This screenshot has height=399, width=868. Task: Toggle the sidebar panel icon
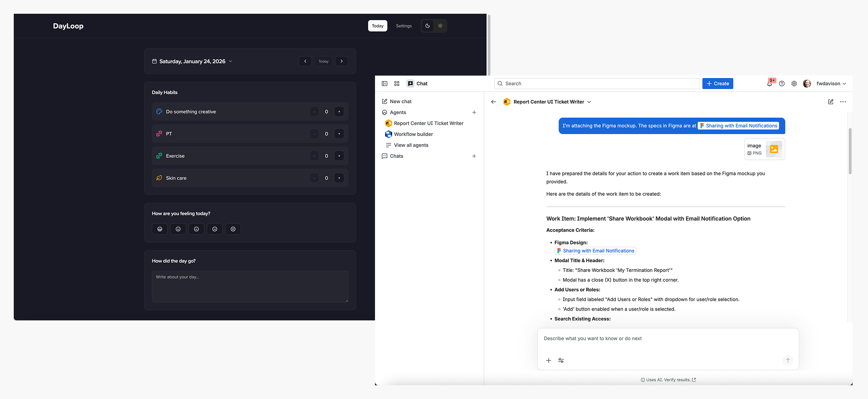(x=384, y=84)
